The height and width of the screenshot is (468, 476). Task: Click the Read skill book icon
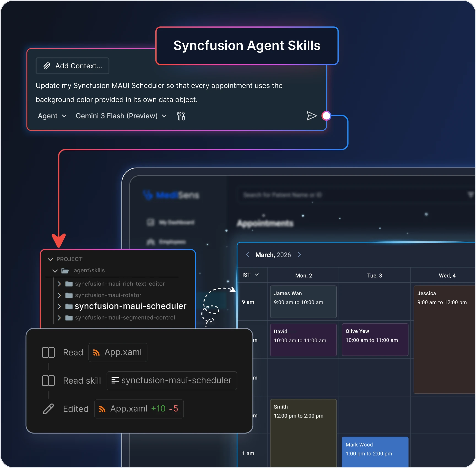pos(48,381)
